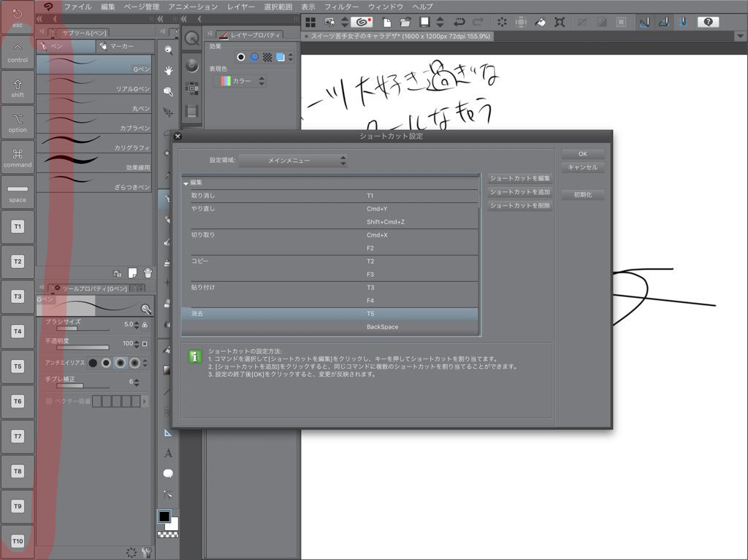Select the Balloon speech bubble tool
The image size is (748, 560).
(169, 473)
